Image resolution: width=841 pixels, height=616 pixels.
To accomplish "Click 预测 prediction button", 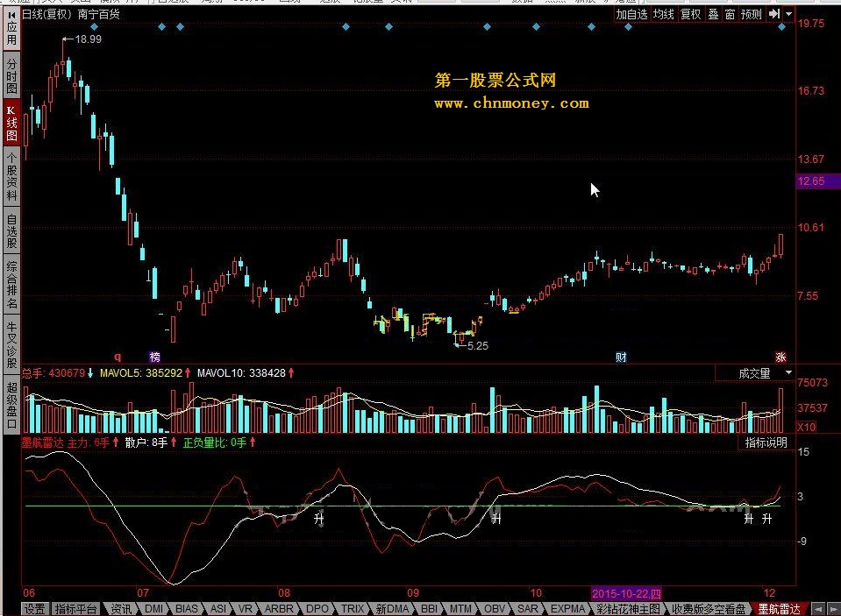I will (752, 15).
